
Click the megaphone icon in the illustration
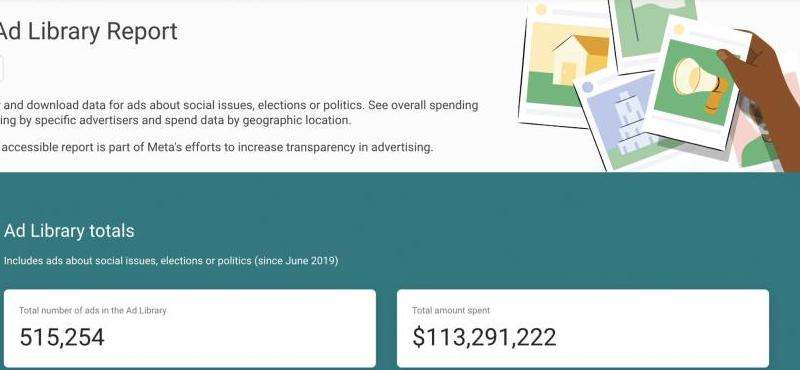700,84
